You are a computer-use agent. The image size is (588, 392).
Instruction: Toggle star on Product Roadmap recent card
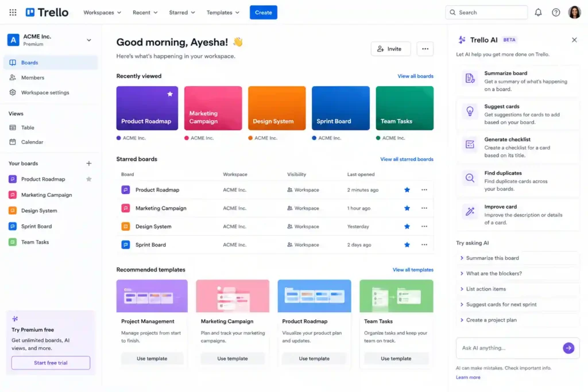pyautogui.click(x=170, y=94)
